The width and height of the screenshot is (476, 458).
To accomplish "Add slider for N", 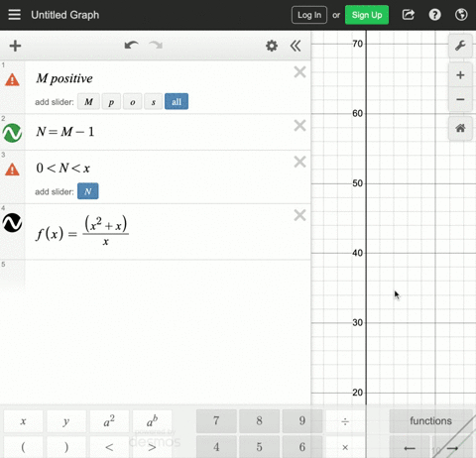I will pos(88,191).
